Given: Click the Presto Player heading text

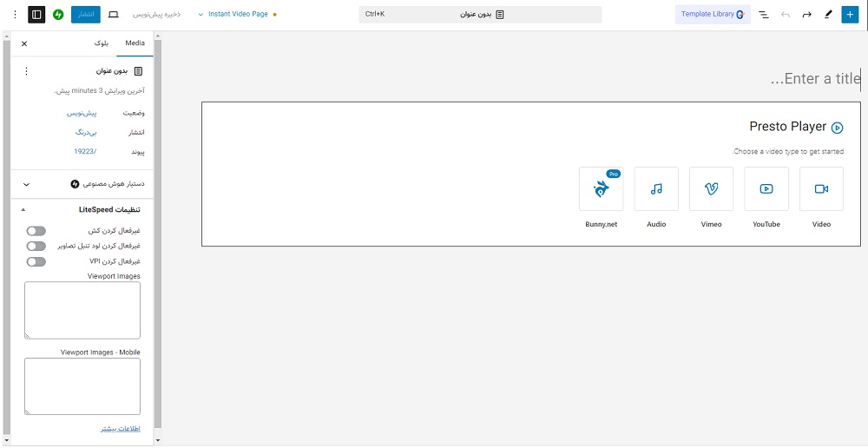Looking at the screenshot, I should (788, 126).
